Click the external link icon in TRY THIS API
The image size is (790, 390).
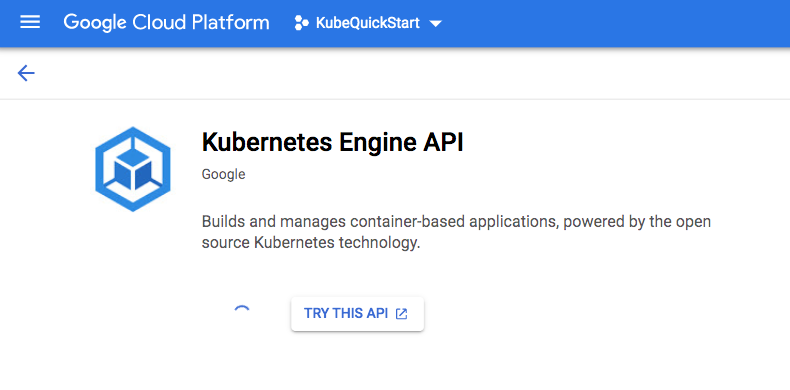click(401, 314)
